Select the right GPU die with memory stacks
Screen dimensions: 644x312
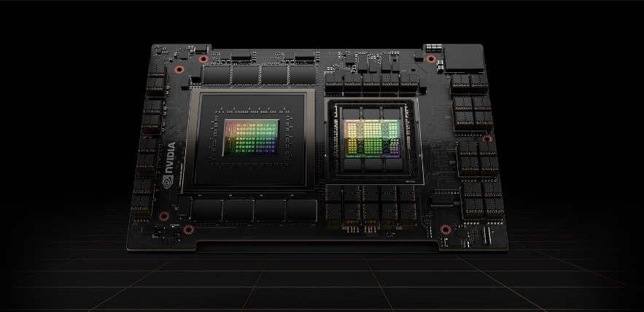click(x=372, y=139)
